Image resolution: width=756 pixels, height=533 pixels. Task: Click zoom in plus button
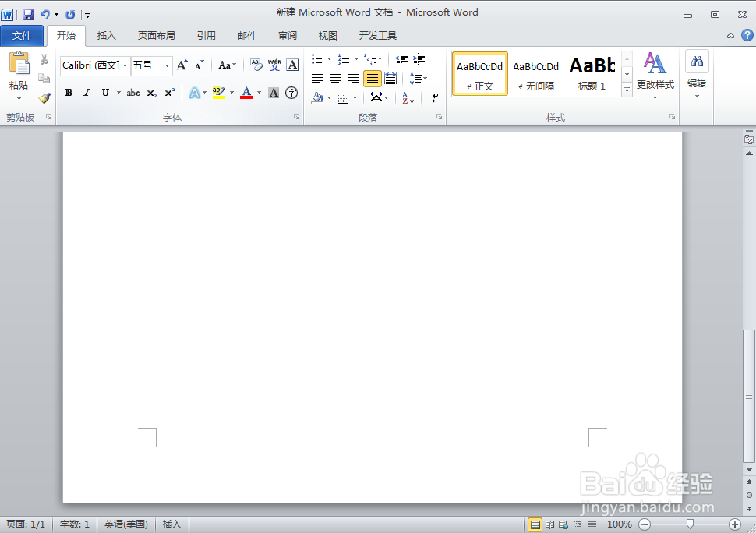click(x=735, y=524)
